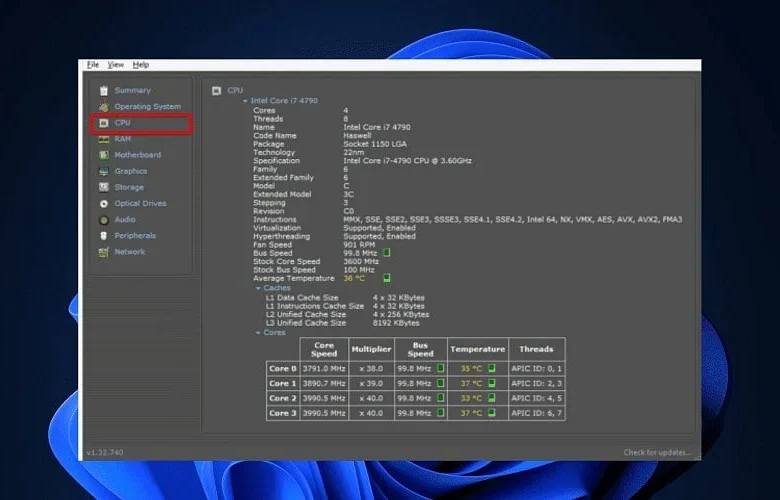Collapse the Caches tree node

tap(258, 288)
